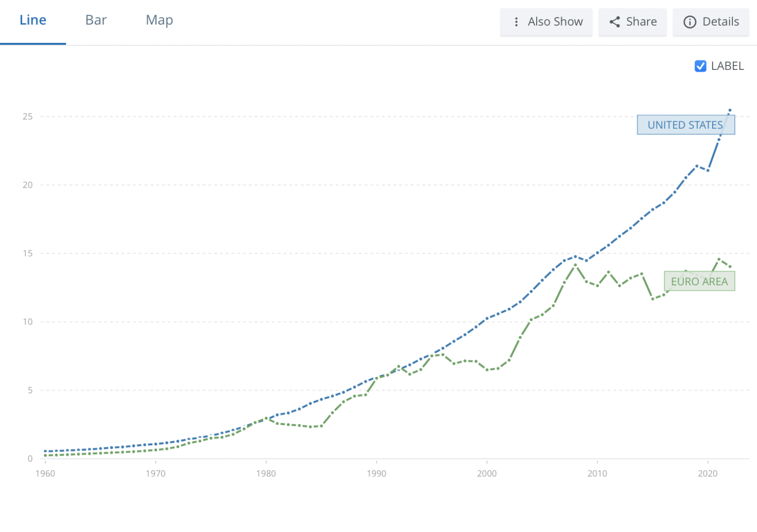Image resolution: width=757 pixels, height=532 pixels.
Task: Click the 1990 x-axis year label
Action: (377, 473)
